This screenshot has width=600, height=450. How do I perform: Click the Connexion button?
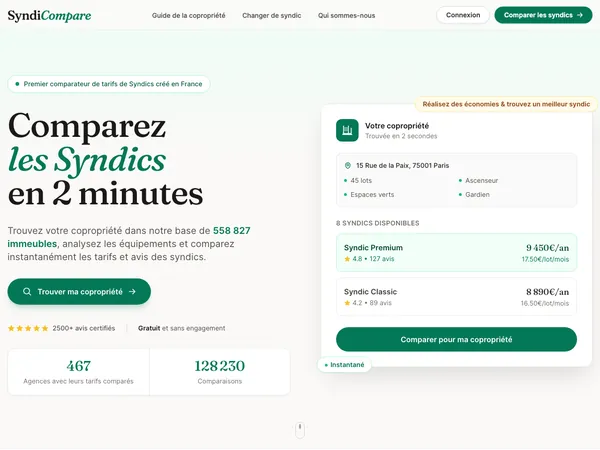[x=463, y=15]
